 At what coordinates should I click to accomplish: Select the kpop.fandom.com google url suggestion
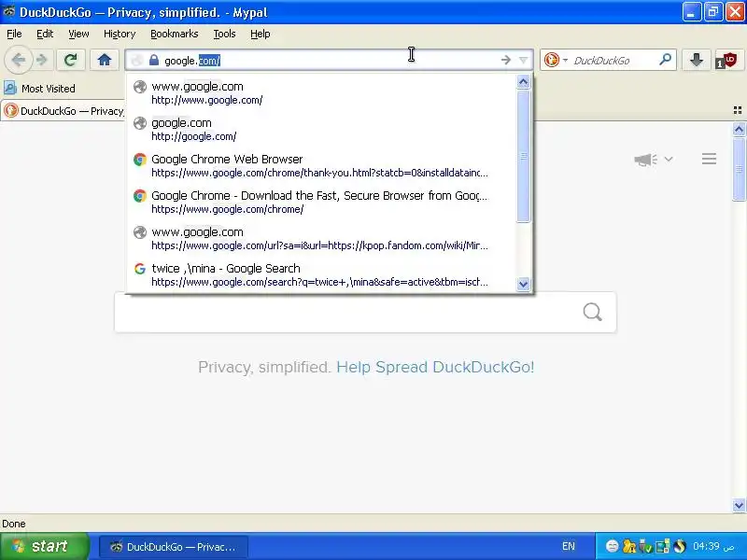(x=321, y=238)
